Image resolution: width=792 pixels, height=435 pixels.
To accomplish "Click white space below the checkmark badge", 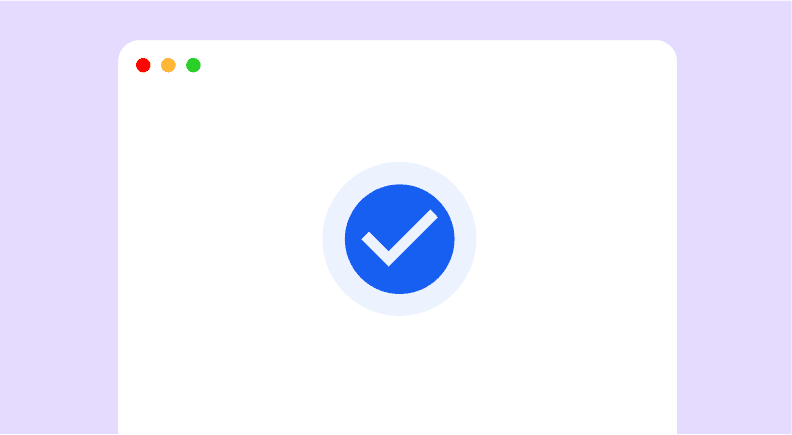I will pos(400,375).
